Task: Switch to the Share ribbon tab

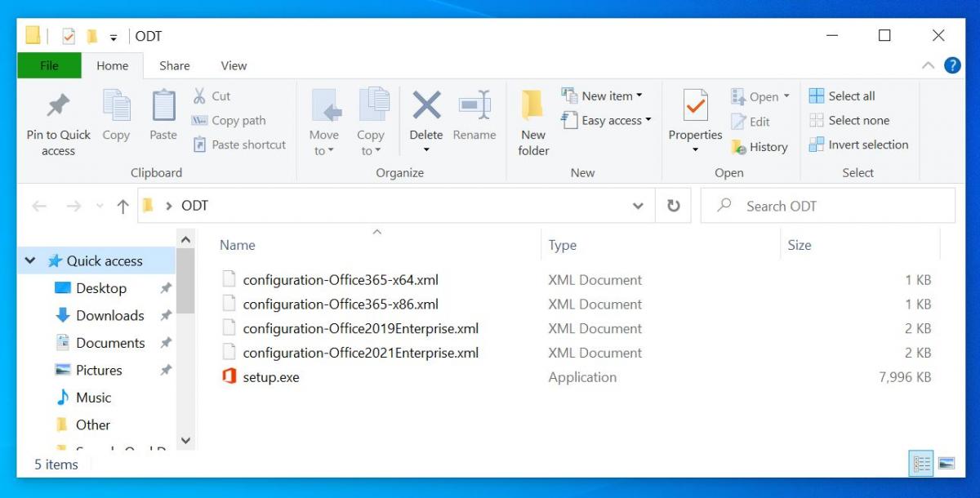Action: click(174, 65)
